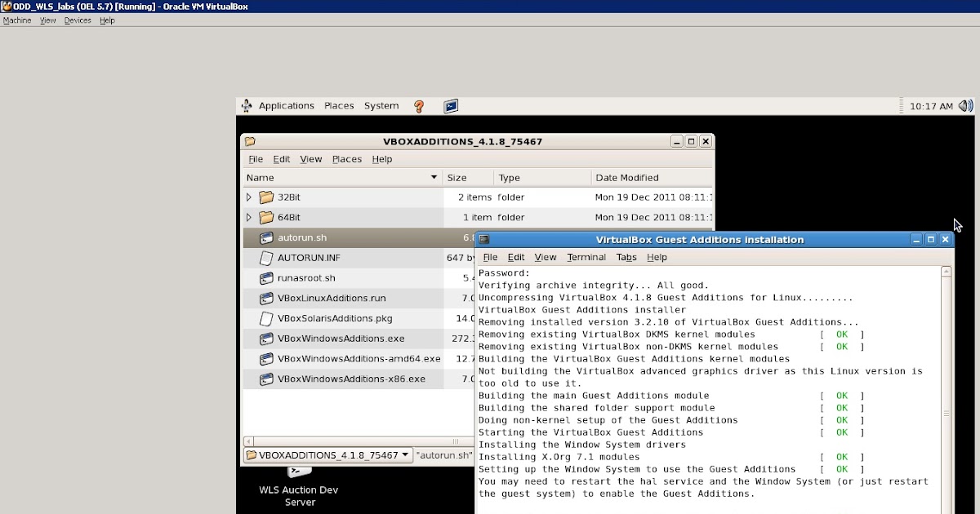Select runasroot.sh script icon
Screen dimensions: 980x514
[x=266, y=278]
